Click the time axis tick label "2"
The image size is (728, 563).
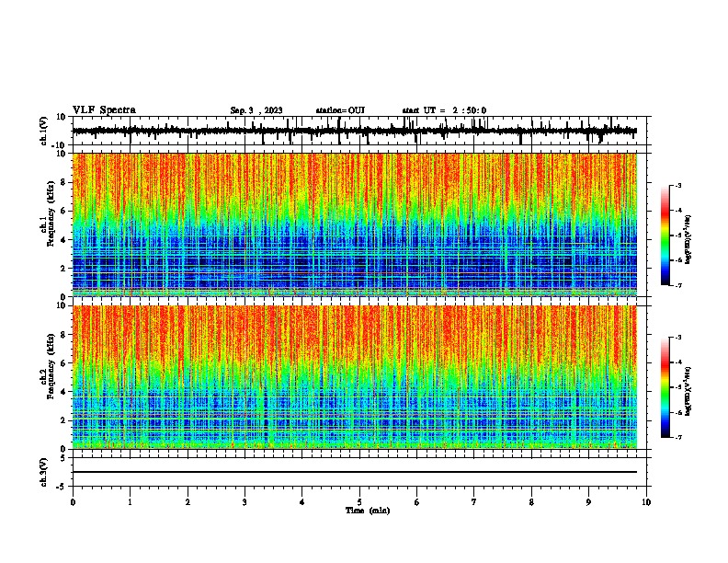pyautogui.click(x=188, y=502)
